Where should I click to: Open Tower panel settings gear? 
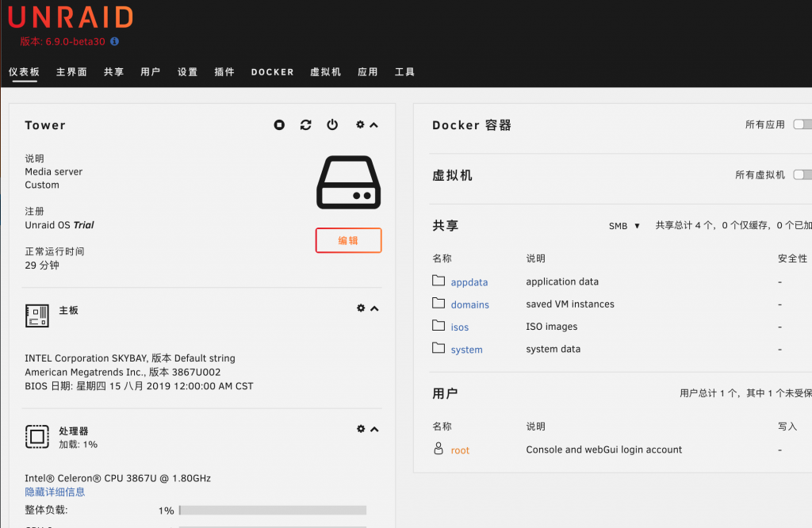pyautogui.click(x=360, y=124)
